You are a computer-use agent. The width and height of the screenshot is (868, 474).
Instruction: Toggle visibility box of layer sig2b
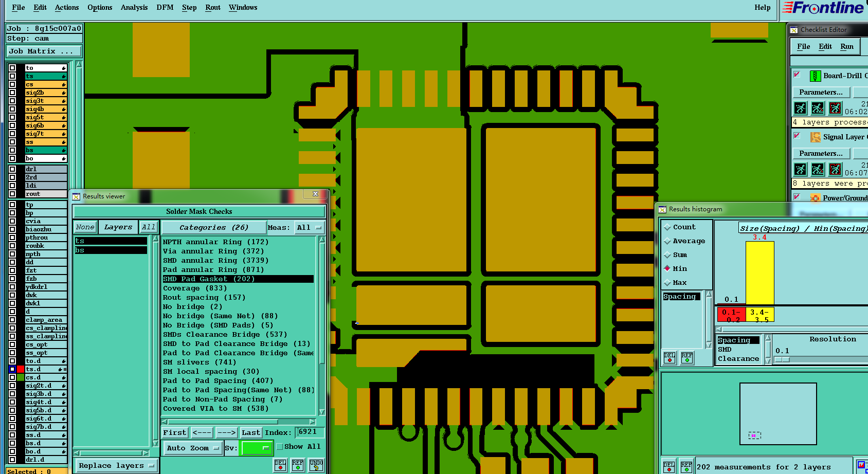coord(12,93)
